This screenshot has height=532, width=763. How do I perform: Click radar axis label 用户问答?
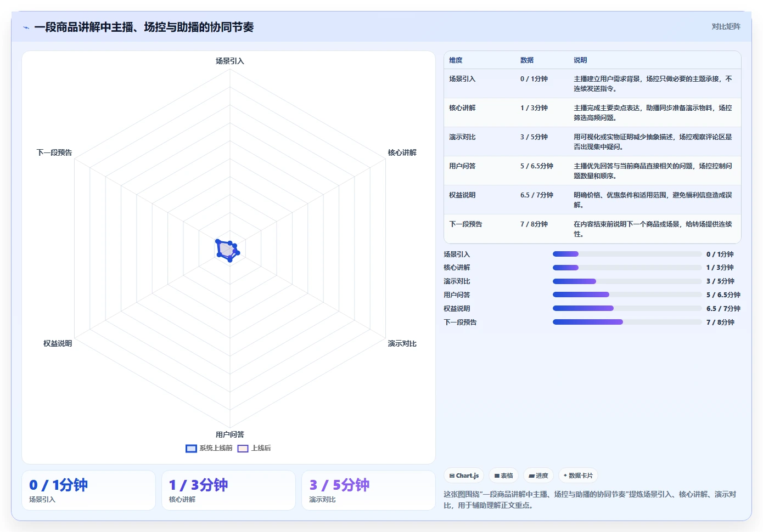[x=229, y=434]
